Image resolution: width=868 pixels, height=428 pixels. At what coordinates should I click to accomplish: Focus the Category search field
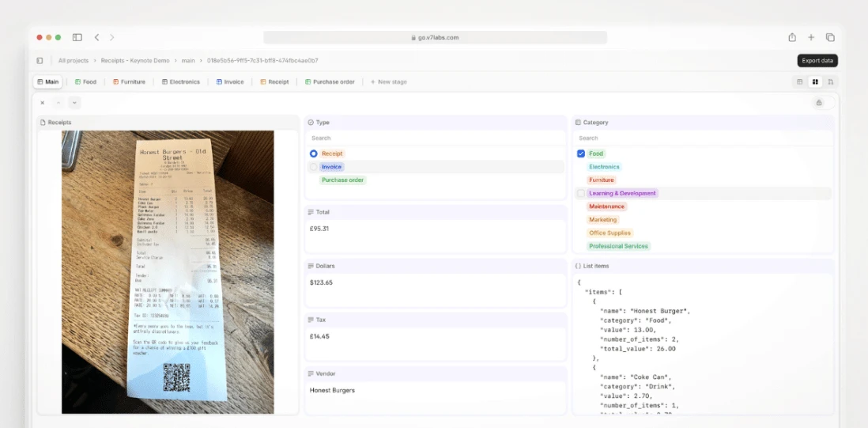pyautogui.click(x=703, y=138)
